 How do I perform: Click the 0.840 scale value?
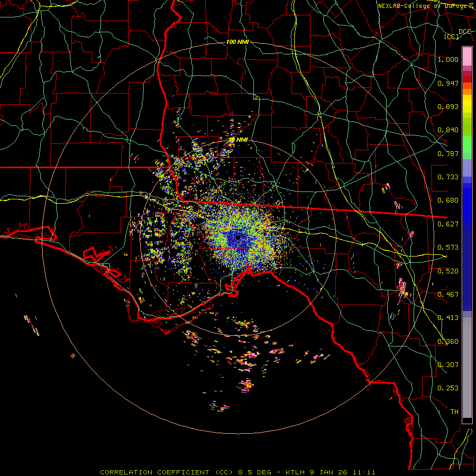pyautogui.click(x=448, y=130)
